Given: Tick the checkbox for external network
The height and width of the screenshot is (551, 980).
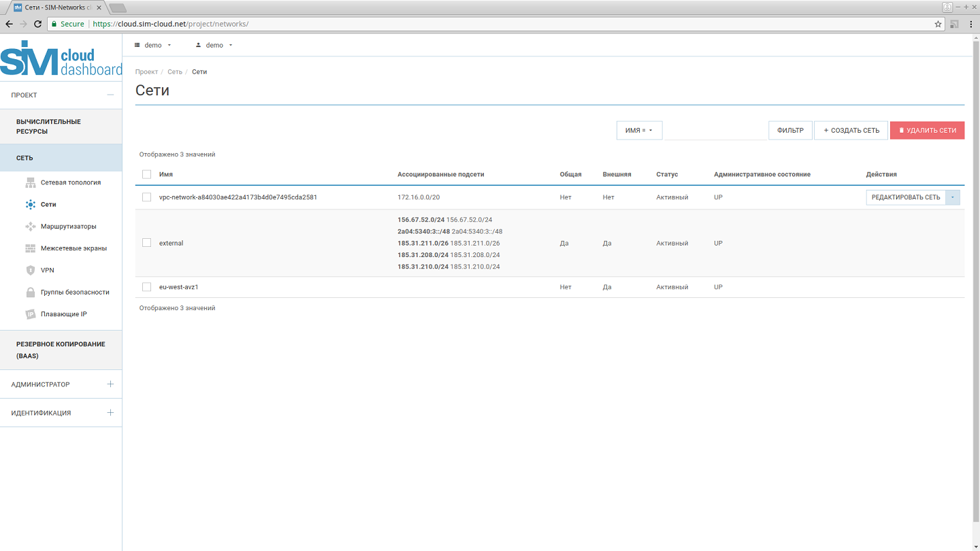Looking at the screenshot, I should tap(146, 243).
